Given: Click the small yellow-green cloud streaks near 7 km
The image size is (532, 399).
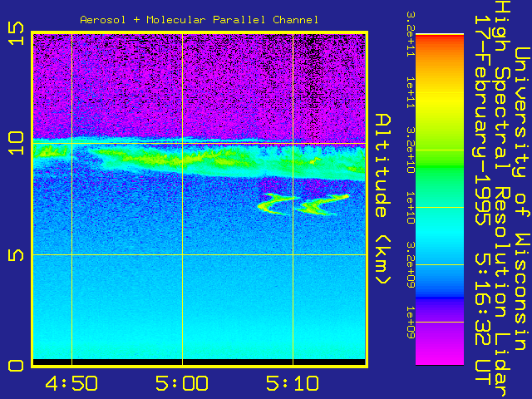Looking at the screenshot, I should click(x=303, y=204).
